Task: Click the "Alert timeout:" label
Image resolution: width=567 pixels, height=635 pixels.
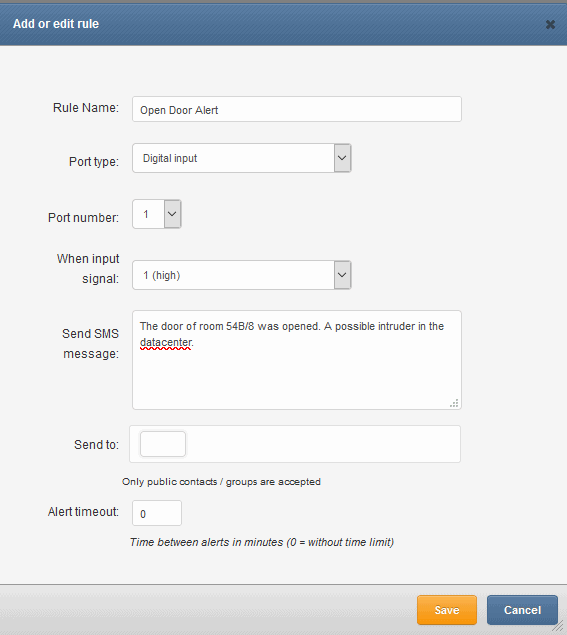Action: pyautogui.click(x=83, y=512)
